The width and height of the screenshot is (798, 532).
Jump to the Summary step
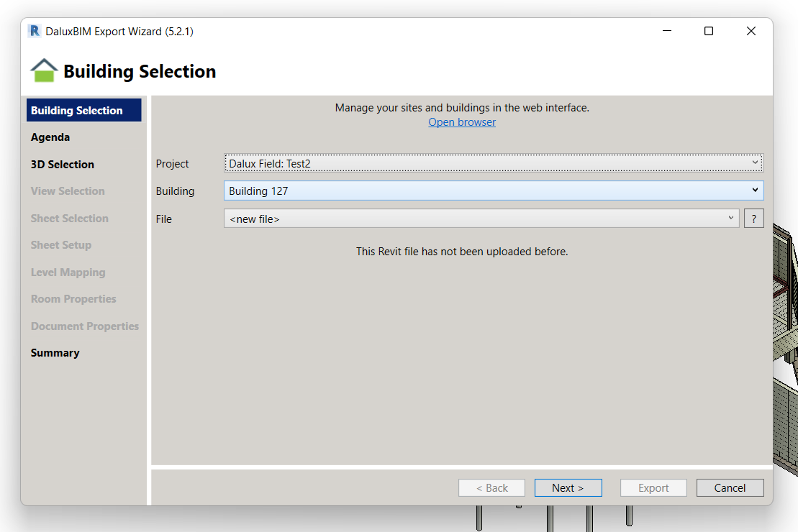(x=55, y=353)
